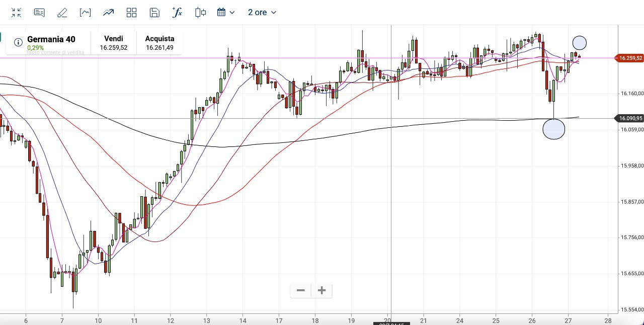Click the Vendi 16.259,52 sell button
Viewport: 644px width, 325px height.
[x=113, y=43]
